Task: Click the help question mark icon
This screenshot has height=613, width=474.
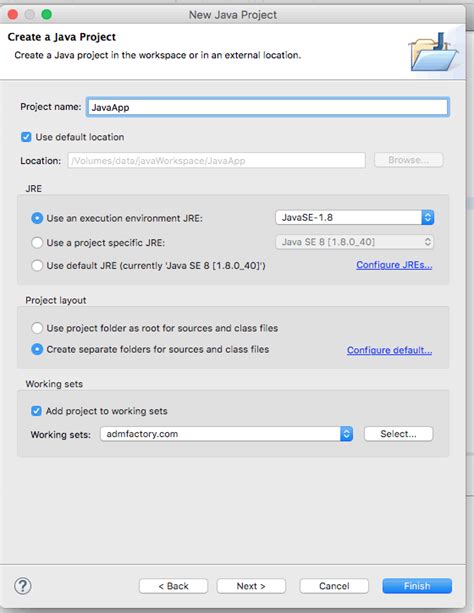Action: point(23,586)
